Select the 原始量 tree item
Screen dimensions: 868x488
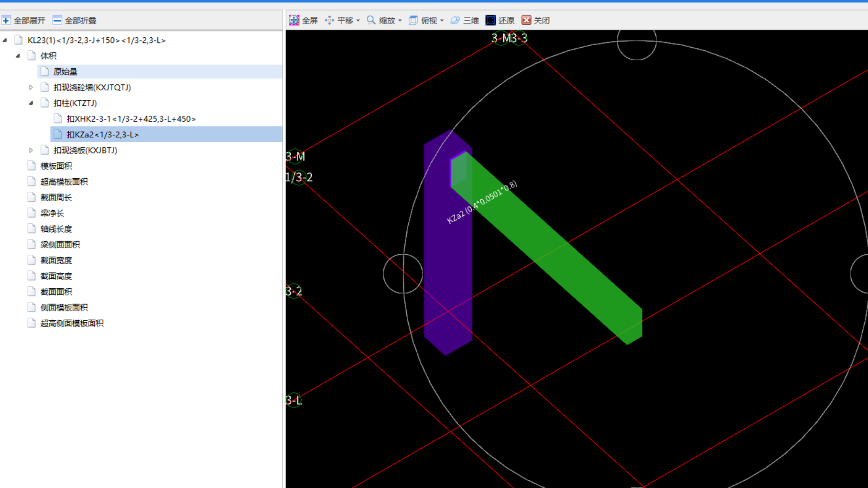click(66, 72)
